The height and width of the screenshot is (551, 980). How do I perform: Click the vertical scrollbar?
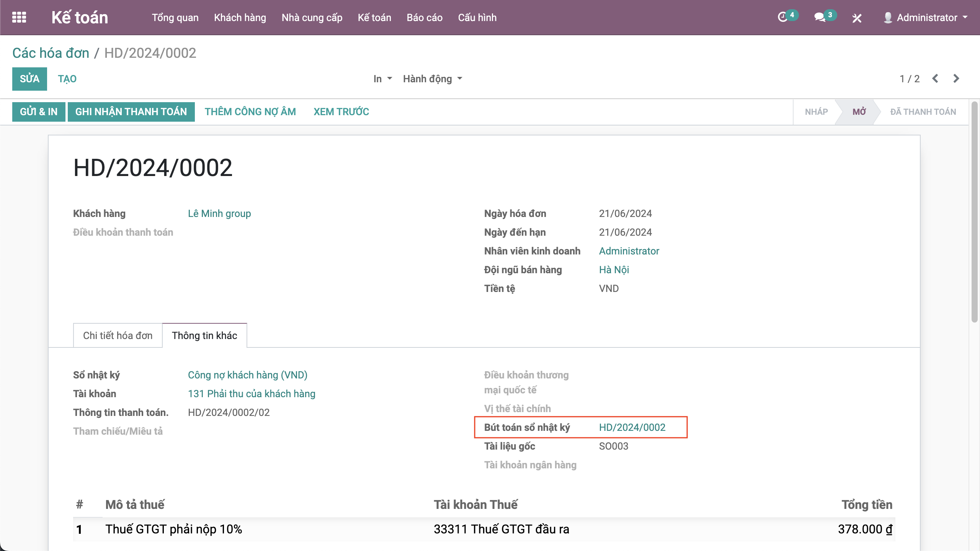[x=974, y=212]
